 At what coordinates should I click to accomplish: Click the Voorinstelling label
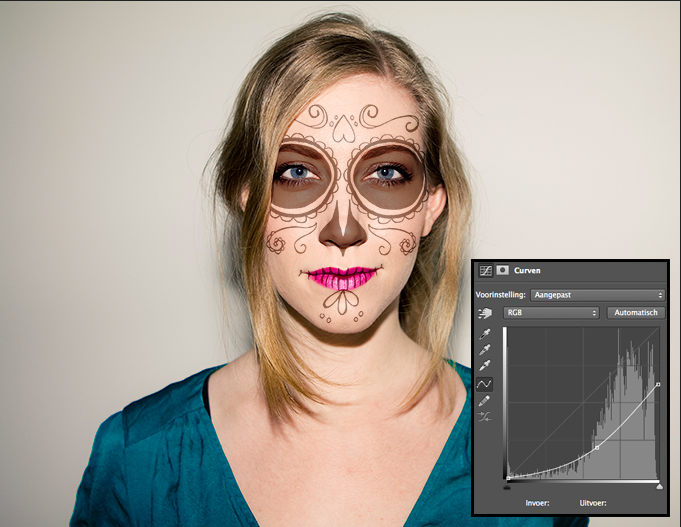[x=501, y=295]
